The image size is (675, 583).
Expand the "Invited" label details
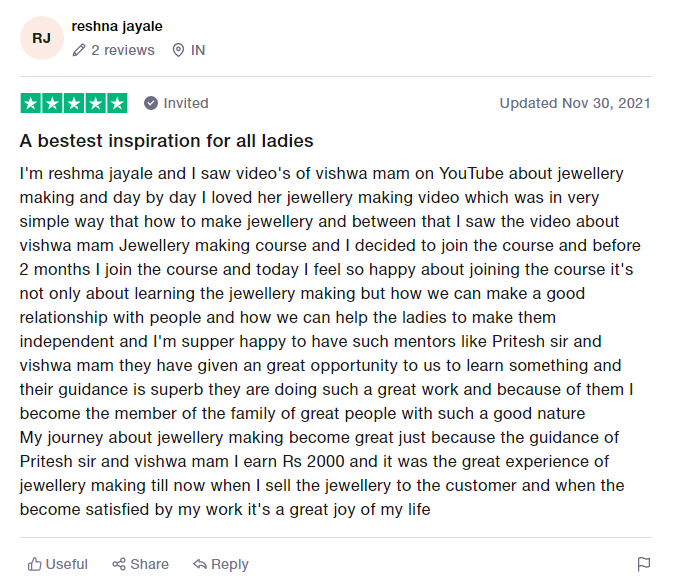186,103
